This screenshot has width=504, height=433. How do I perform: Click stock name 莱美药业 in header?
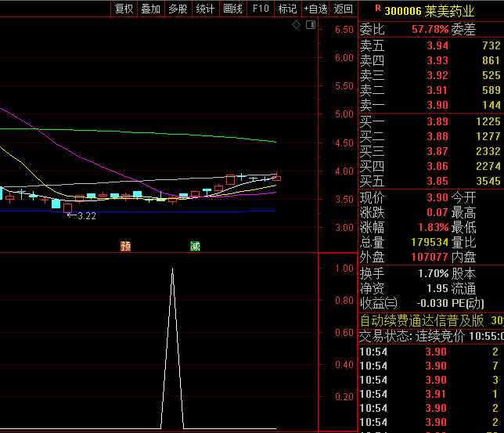(x=449, y=10)
